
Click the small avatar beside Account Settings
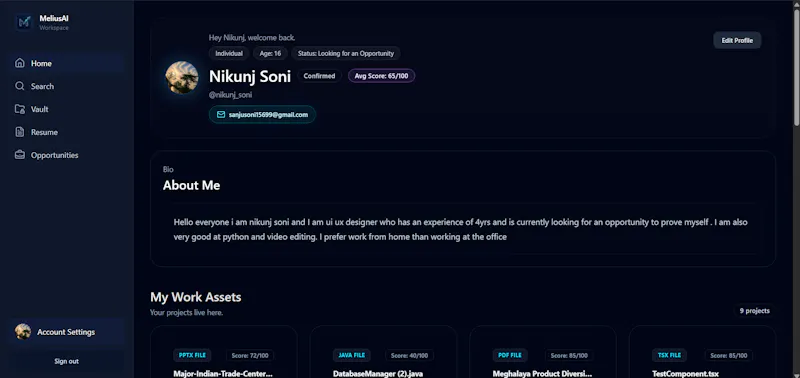(23, 332)
